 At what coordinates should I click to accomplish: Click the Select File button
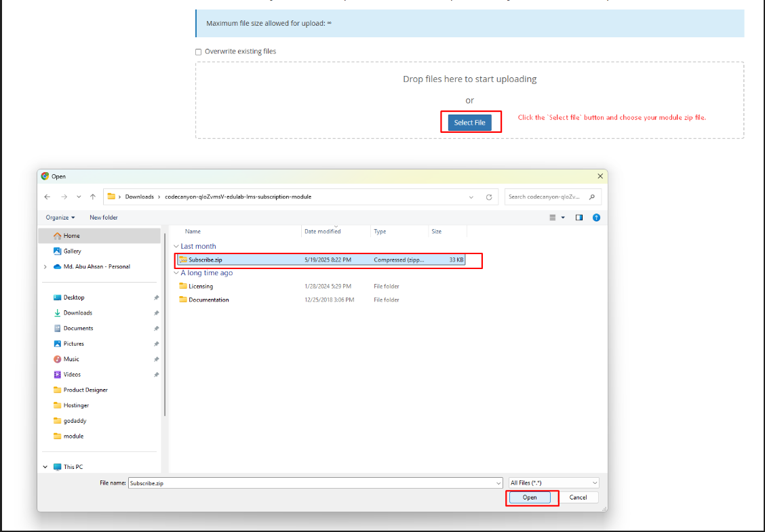click(469, 123)
